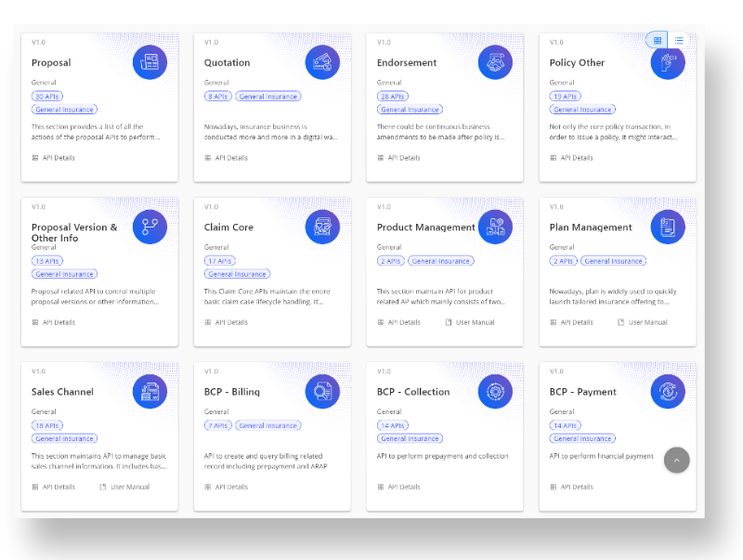743x560 pixels.
Task: Open API Details for Claim Core
Action: 228,322
